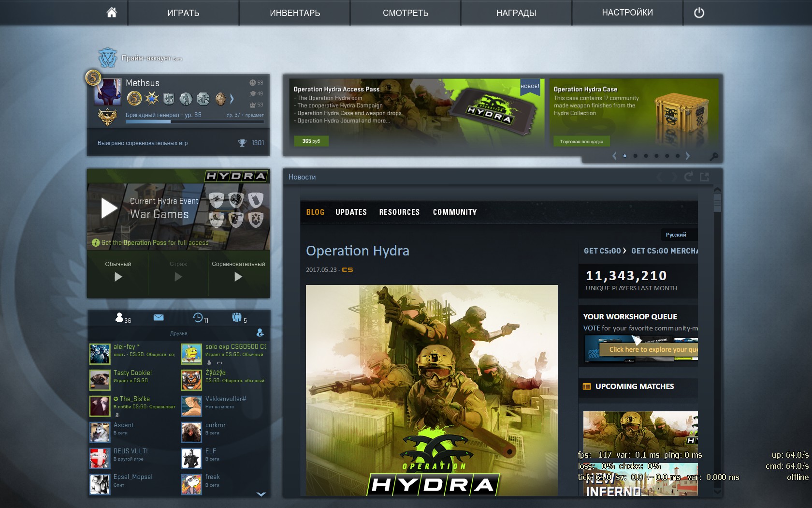Click the target Hydra shield icon
The image size is (812, 508).
click(x=236, y=200)
